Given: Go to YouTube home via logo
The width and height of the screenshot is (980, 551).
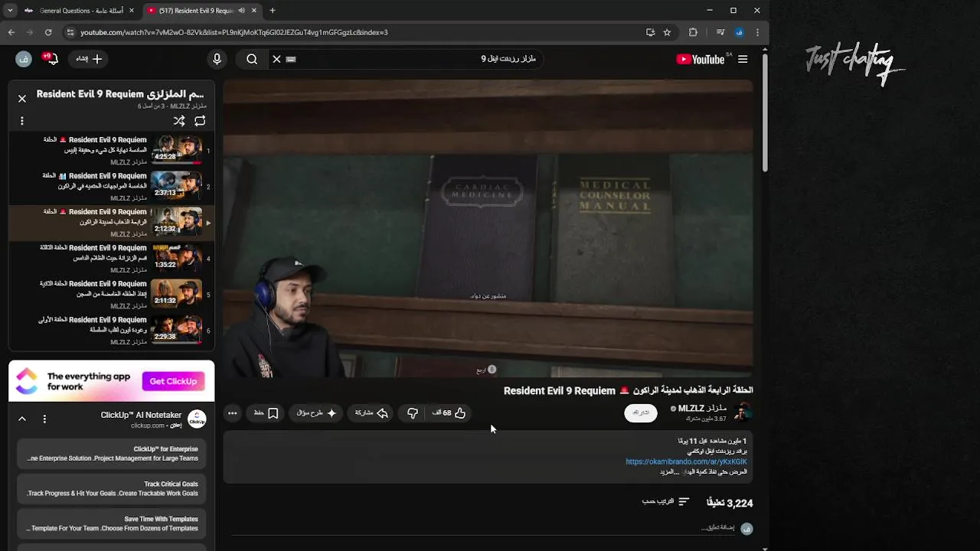Looking at the screenshot, I should (x=701, y=59).
